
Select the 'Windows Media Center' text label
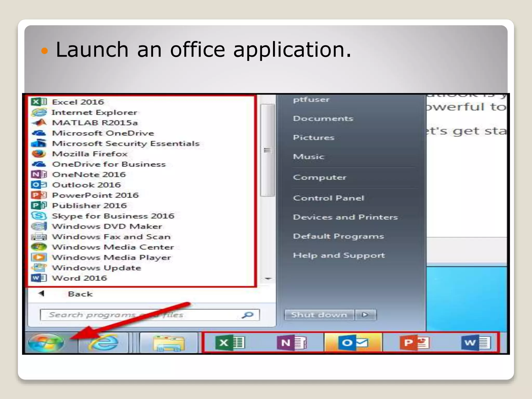(113, 247)
